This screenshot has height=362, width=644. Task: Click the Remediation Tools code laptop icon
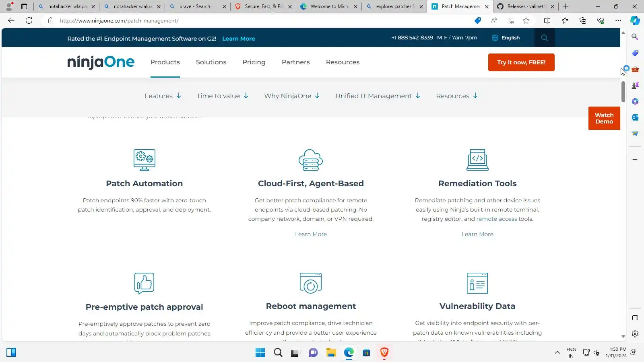[477, 160]
